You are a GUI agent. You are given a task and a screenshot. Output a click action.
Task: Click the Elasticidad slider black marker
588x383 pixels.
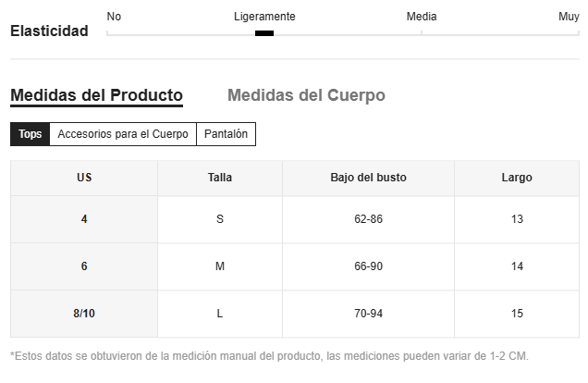pyautogui.click(x=264, y=33)
